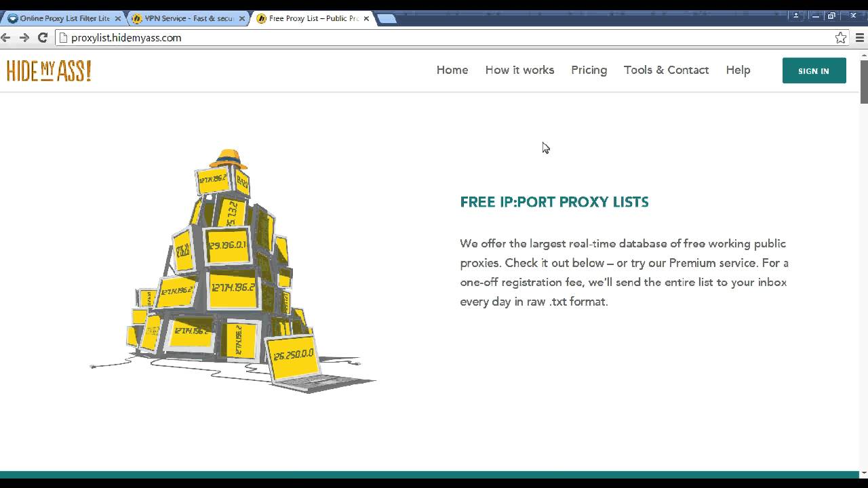Click the browser back arrow

tap(6, 38)
